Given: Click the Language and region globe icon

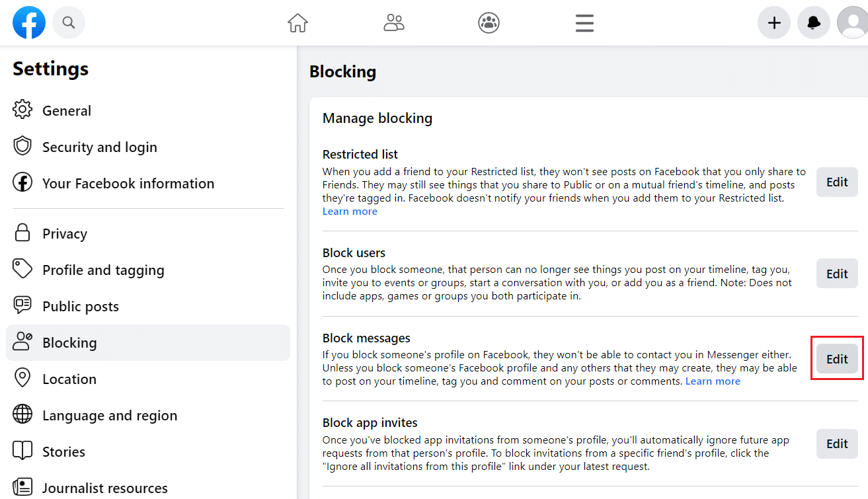Looking at the screenshot, I should point(22,414).
